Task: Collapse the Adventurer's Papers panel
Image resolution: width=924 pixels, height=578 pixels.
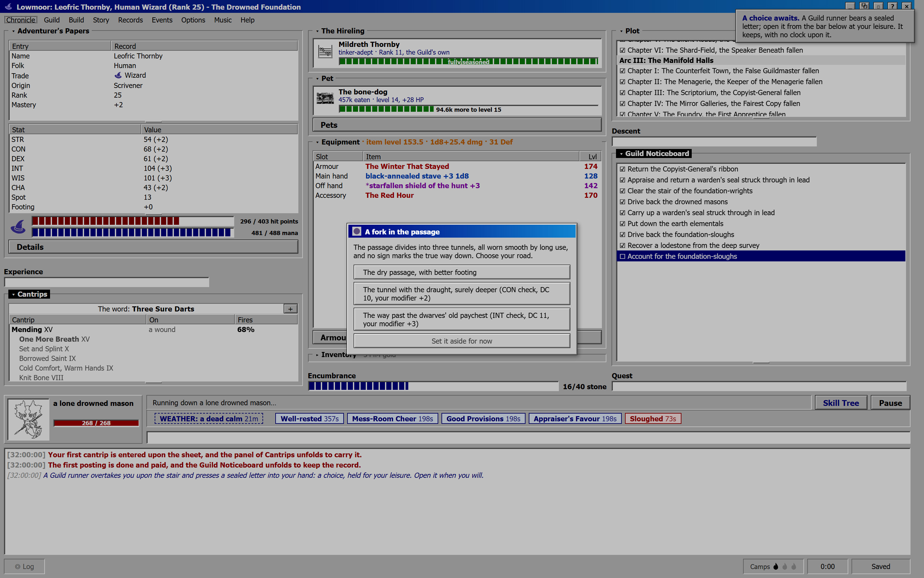Action: 13,31
